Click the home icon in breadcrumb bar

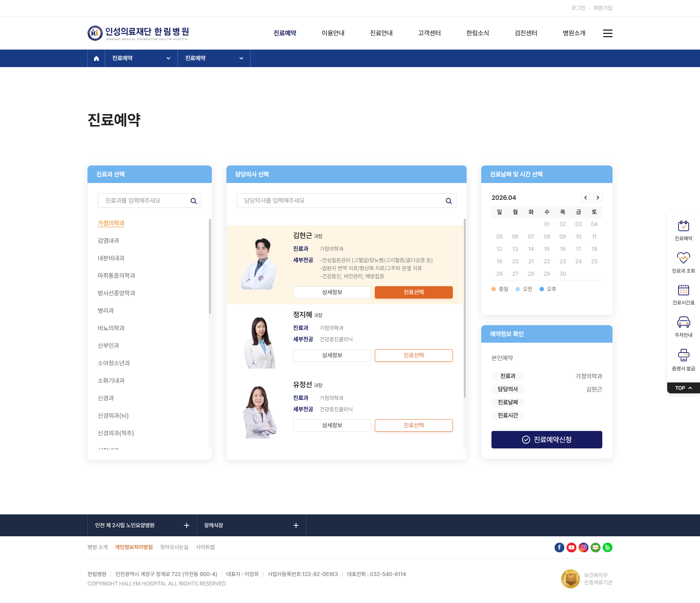(x=96, y=58)
